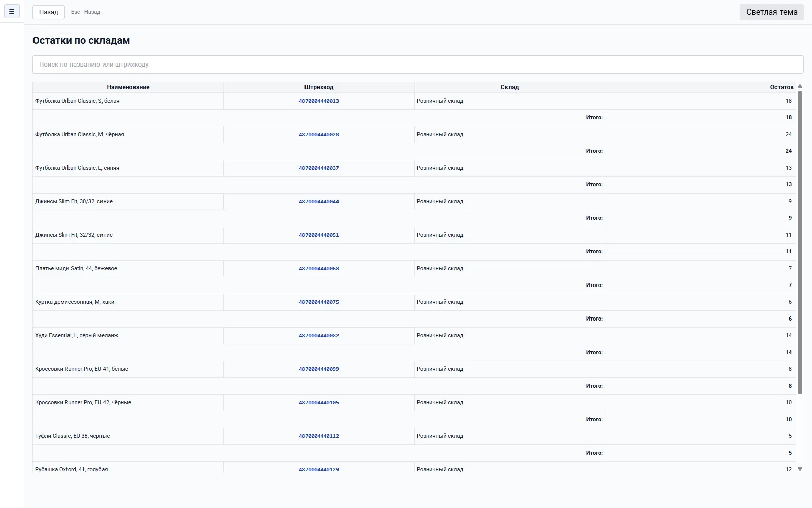Open the hamburger sidebar menu

pos(12,11)
